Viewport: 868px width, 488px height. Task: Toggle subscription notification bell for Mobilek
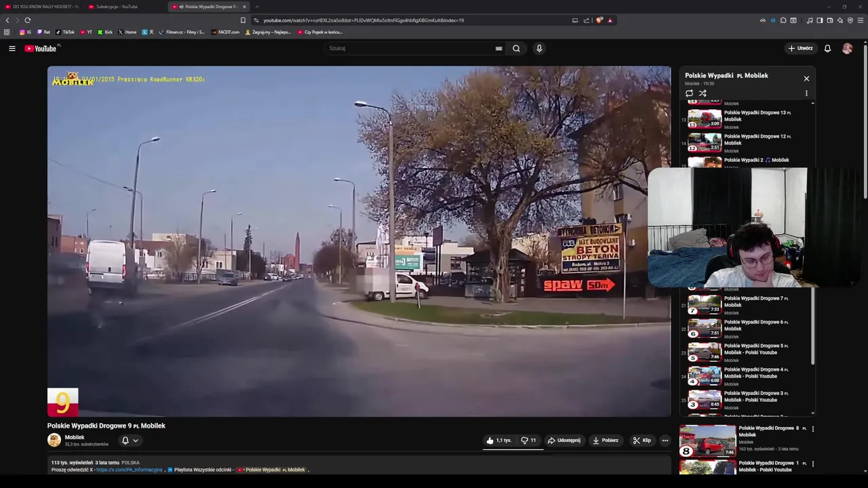(x=125, y=441)
